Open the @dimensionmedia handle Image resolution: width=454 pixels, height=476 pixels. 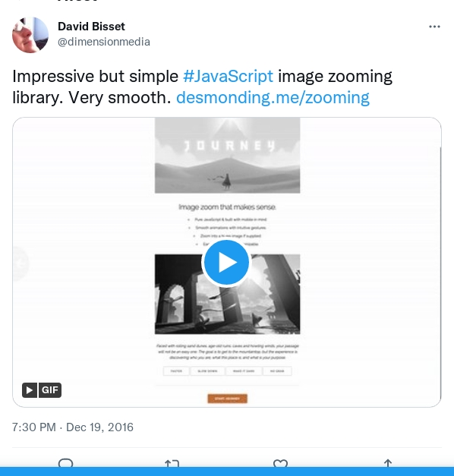click(104, 42)
